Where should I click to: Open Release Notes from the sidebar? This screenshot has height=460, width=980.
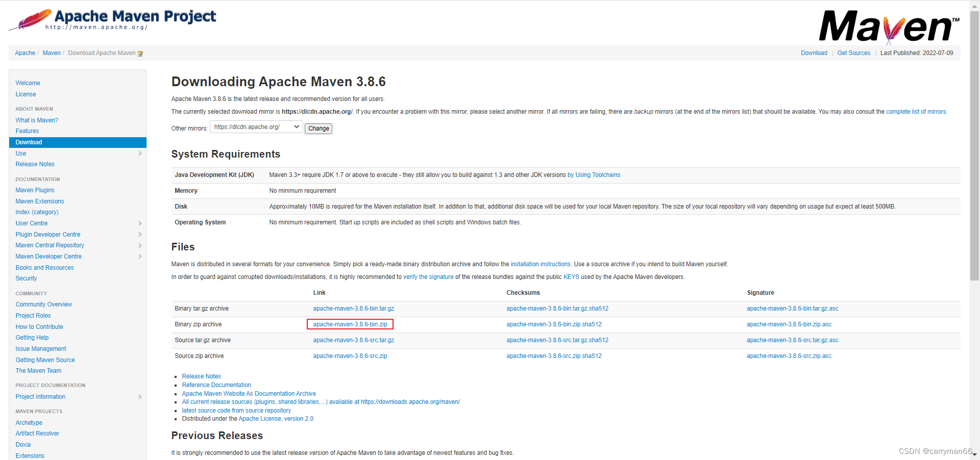pyautogui.click(x=35, y=164)
